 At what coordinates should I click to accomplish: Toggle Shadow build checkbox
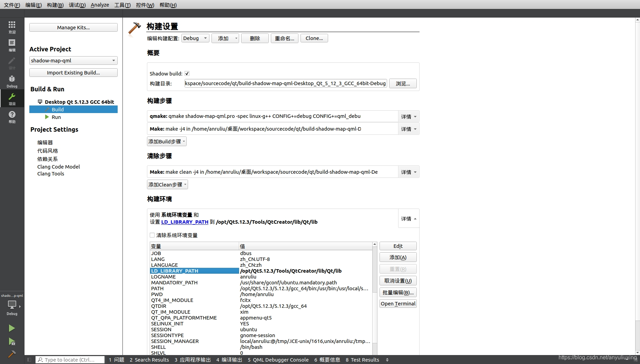[x=187, y=73]
